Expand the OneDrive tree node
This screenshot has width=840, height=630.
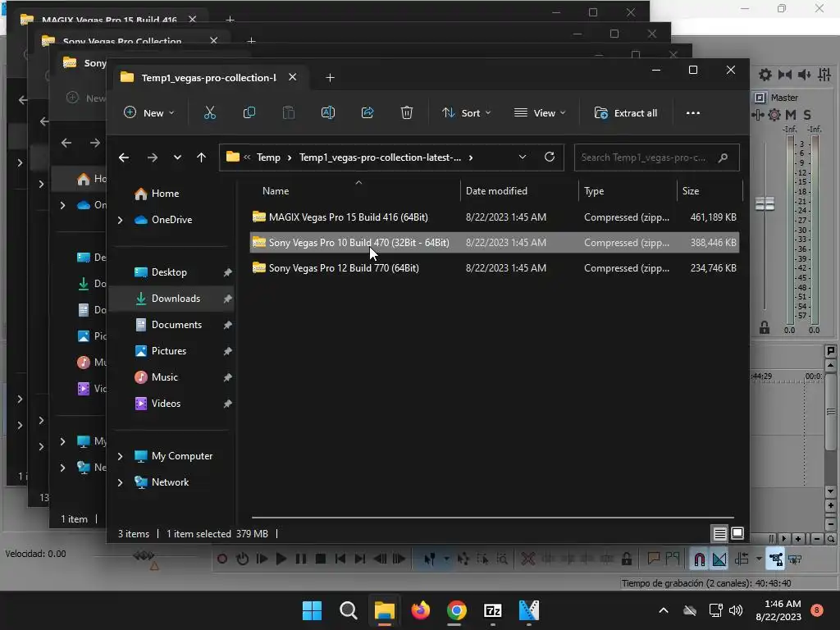click(120, 220)
